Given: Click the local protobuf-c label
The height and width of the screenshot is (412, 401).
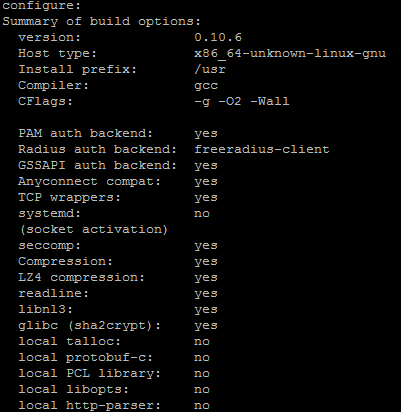Looking at the screenshot, I should (x=85, y=358).
